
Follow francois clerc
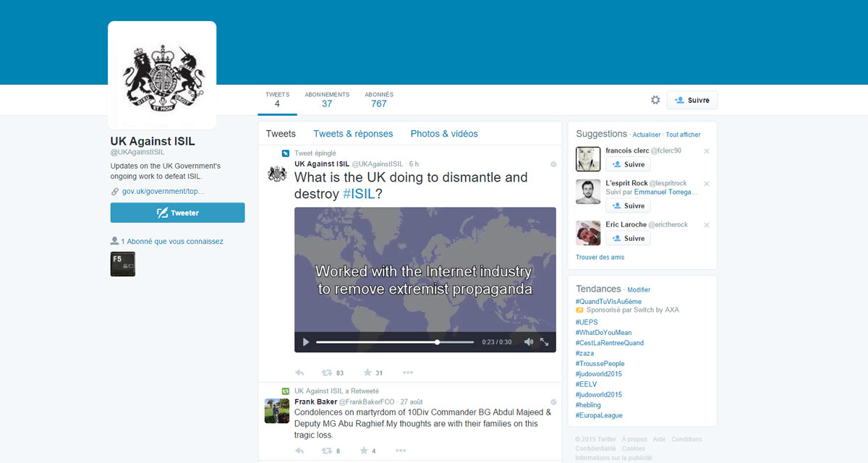[x=628, y=165]
